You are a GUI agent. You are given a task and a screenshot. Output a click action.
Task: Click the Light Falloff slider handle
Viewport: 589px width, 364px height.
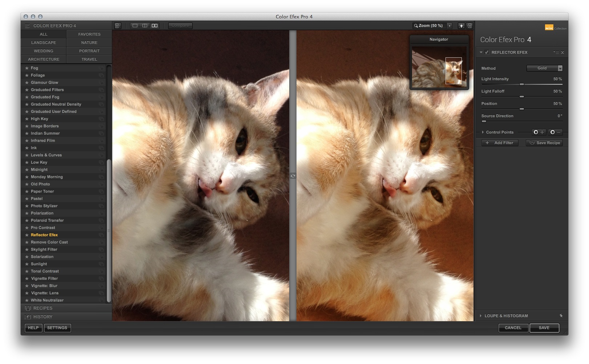(x=522, y=97)
